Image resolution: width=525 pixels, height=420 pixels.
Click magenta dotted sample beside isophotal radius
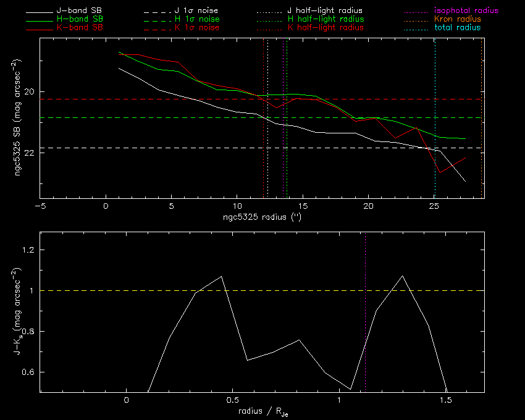tap(415, 13)
